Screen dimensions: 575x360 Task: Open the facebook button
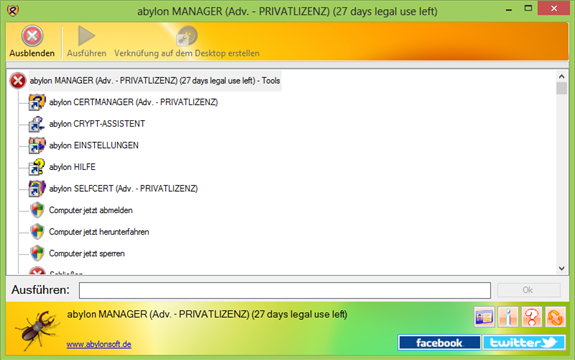[x=439, y=343]
